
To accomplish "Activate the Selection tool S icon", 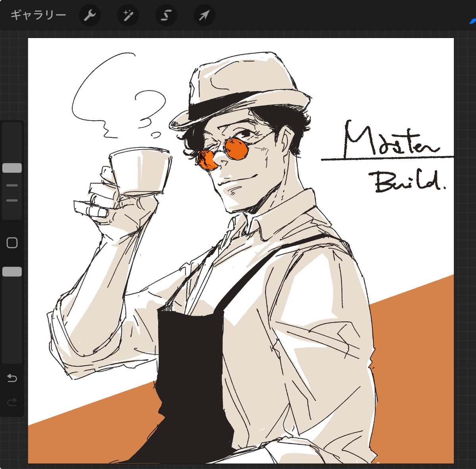I will point(166,15).
